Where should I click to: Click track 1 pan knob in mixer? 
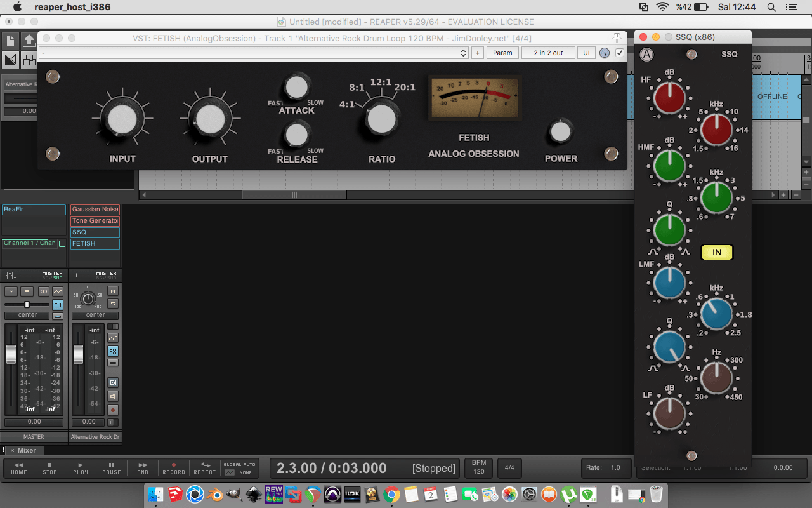point(88,298)
